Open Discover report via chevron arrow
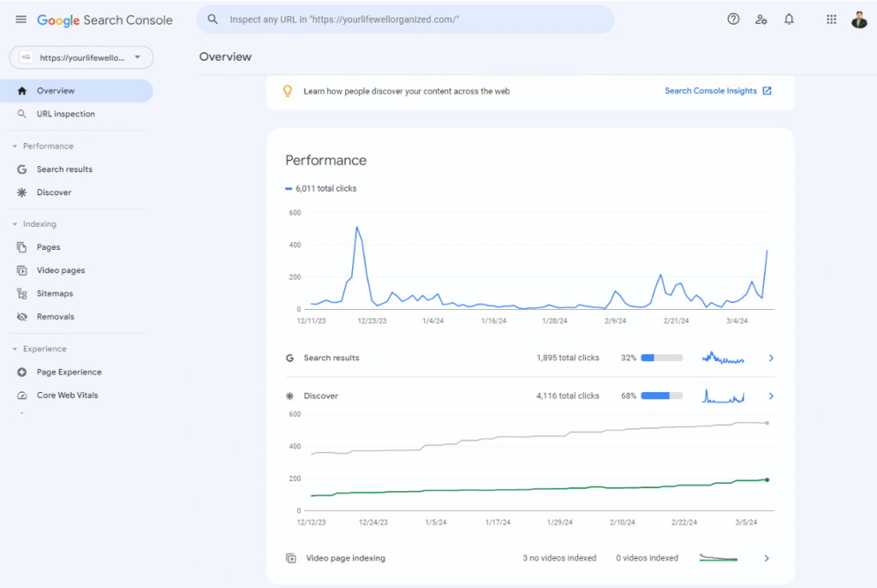 pyautogui.click(x=771, y=396)
